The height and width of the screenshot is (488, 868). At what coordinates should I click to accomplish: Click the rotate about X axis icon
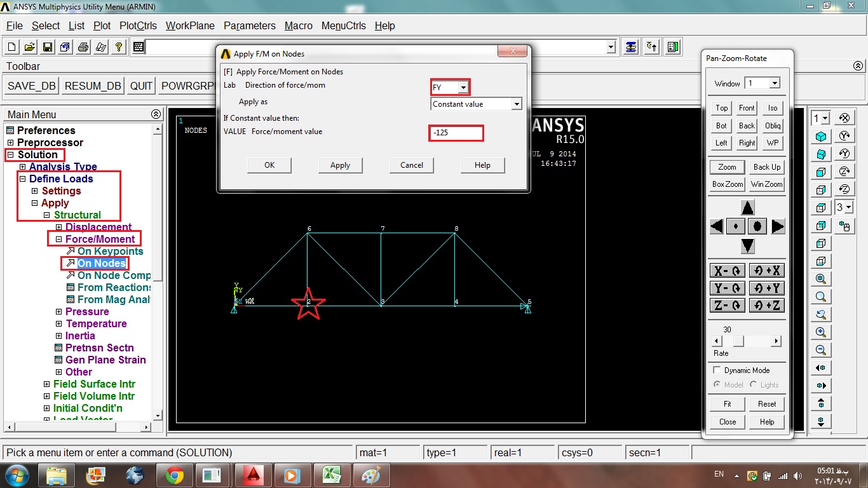pos(844,118)
